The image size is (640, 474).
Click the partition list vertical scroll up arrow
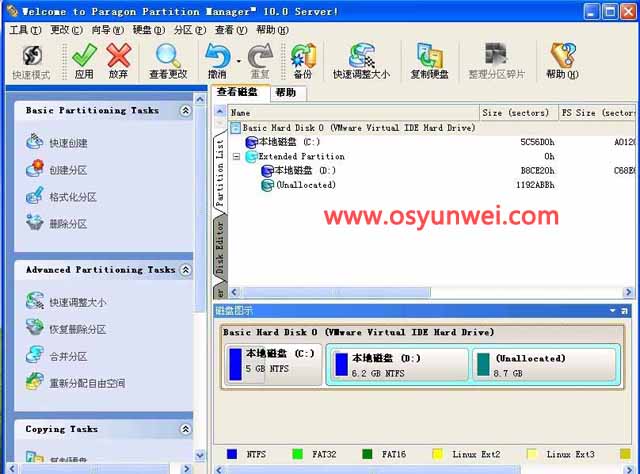220,111
